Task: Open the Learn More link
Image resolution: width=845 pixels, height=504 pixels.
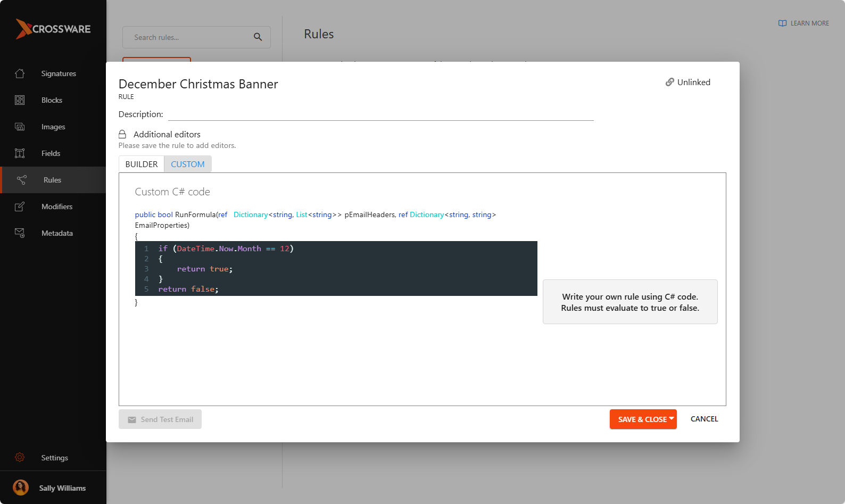Action: 803,23
